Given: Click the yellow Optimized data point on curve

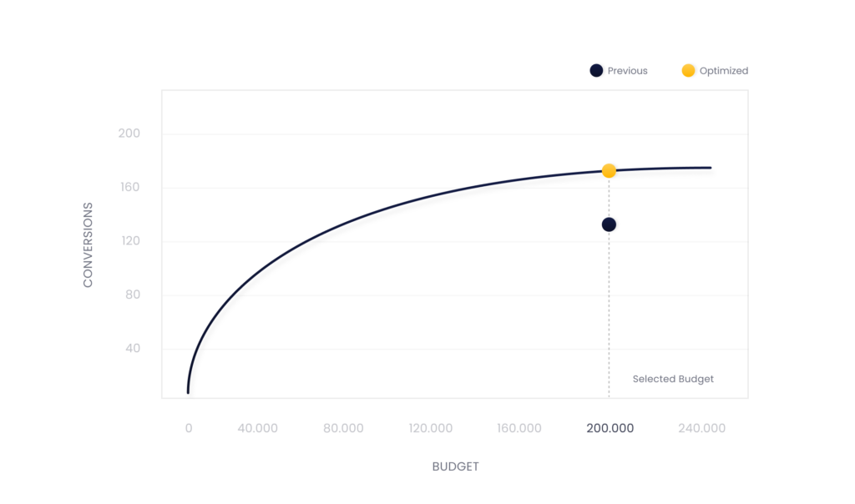Looking at the screenshot, I should click(x=609, y=171).
